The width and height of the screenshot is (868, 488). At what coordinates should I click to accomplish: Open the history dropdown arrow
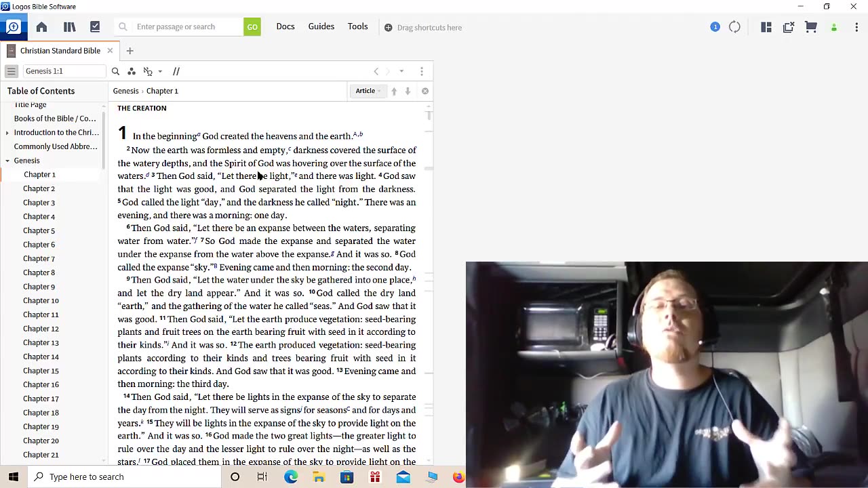(x=401, y=71)
